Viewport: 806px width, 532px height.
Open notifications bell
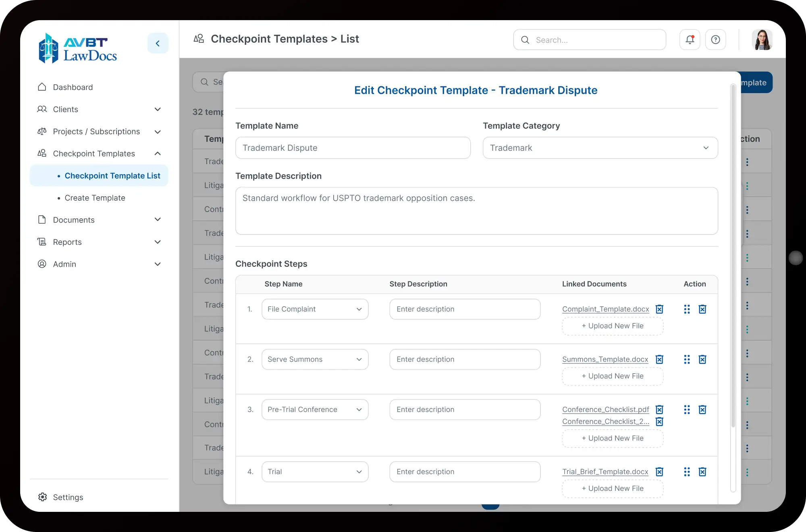pos(690,39)
